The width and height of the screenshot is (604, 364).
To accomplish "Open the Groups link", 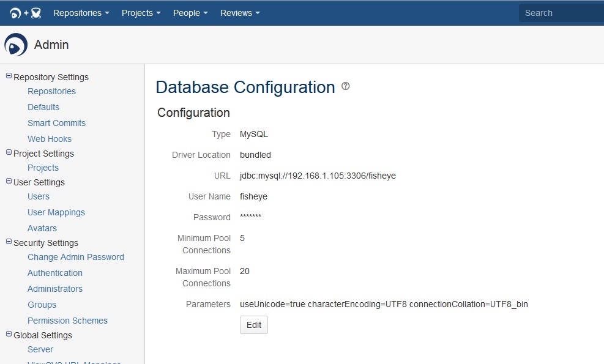I will tap(42, 304).
